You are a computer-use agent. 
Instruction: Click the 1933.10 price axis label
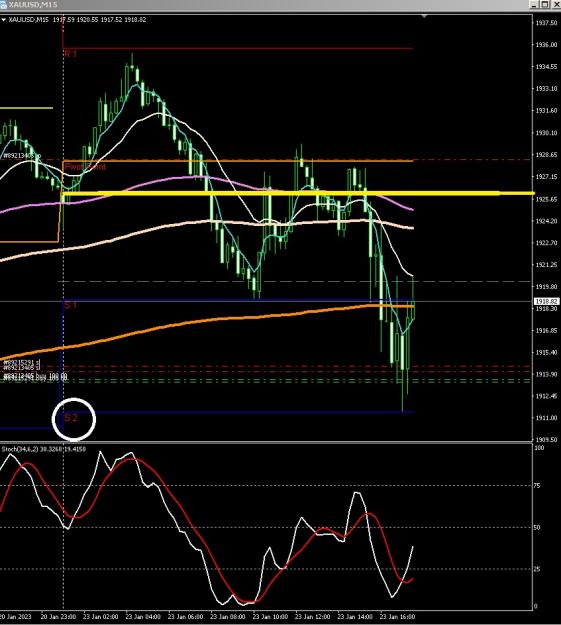(x=546, y=89)
